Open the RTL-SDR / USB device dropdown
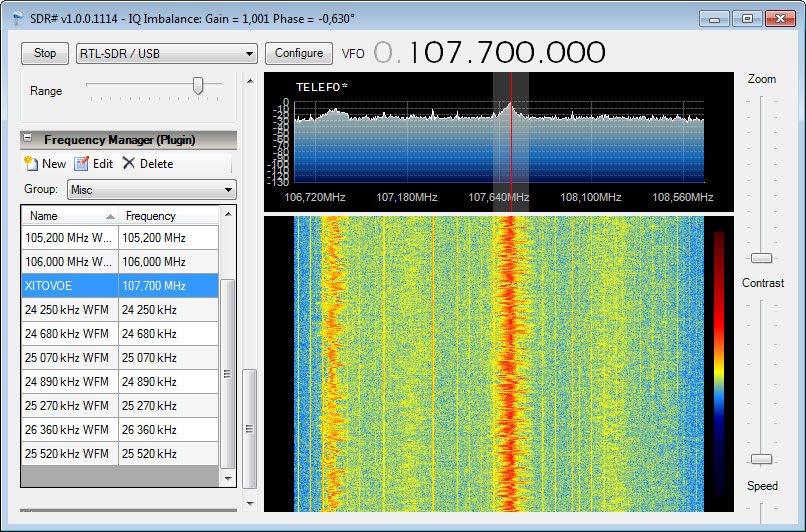This screenshot has width=806, height=532. tap(167, 54)
